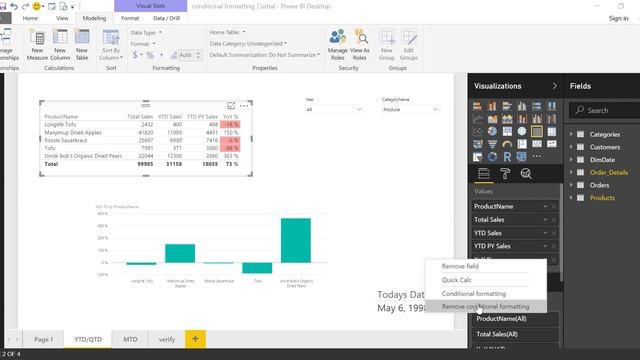Expand the Customers table
The width and height of the screenshot is (640, 360).
pos(571,147)
